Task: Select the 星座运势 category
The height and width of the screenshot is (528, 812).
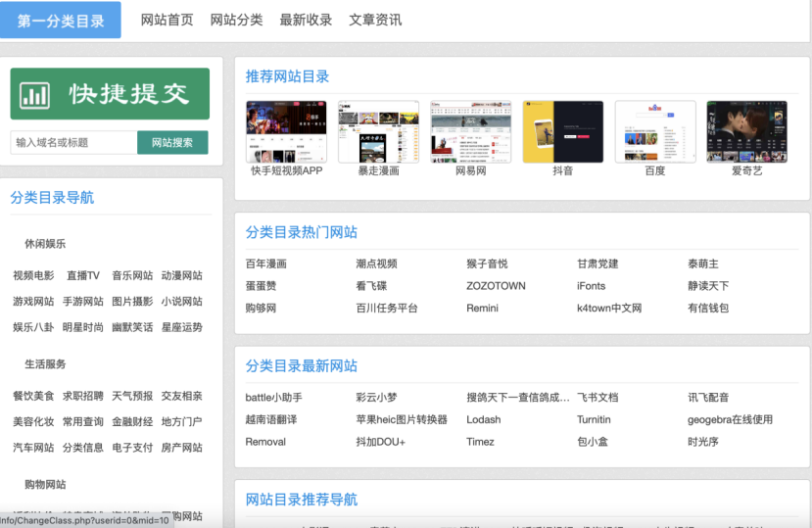Action: click(x=182, y=327)
